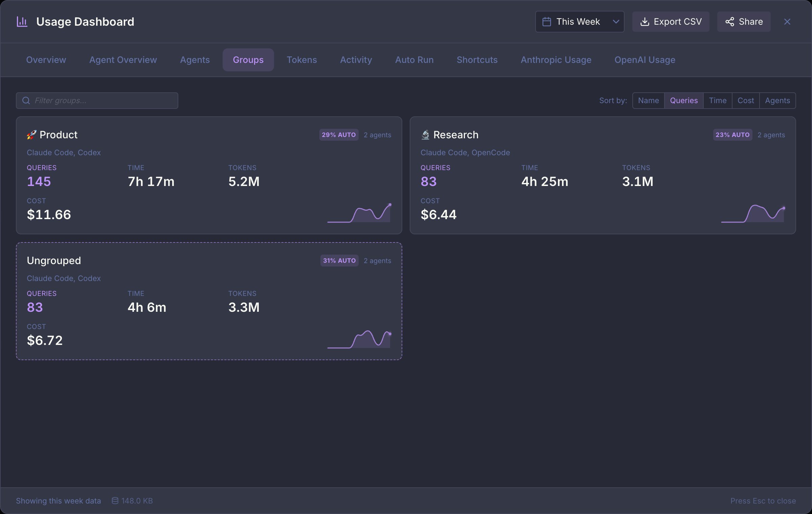Screen dimensions: 812x514
Task: Click the Ungrouped card sparkline chart
Action: (359, 339)
